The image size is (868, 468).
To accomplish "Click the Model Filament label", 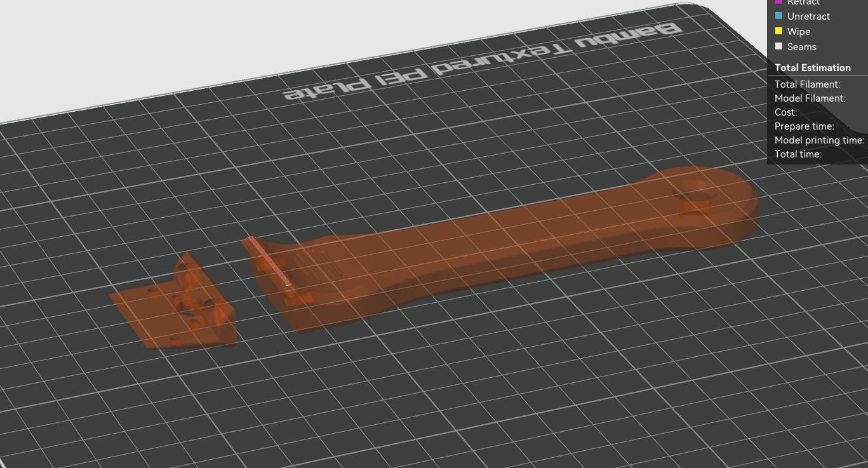I will [810, 98].
